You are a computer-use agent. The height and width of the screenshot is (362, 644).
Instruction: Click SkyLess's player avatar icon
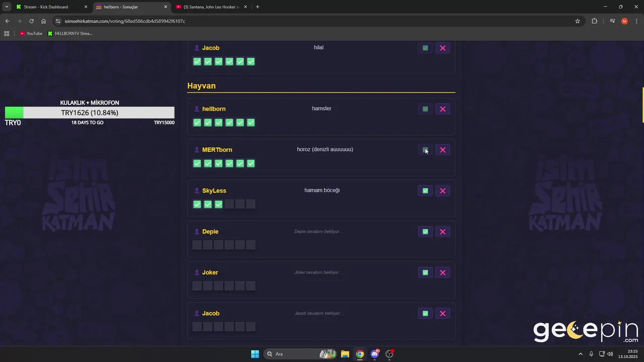point(197,191)
